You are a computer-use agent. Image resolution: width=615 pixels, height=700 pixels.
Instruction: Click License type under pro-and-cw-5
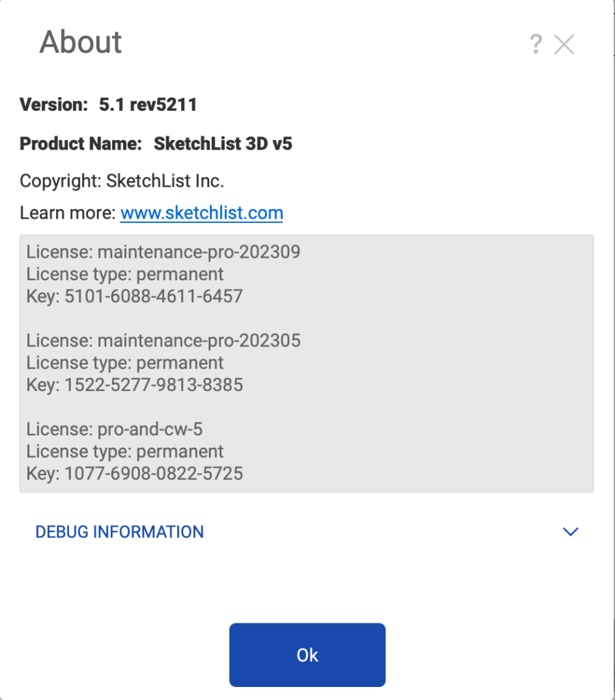(x=125, y=451)
